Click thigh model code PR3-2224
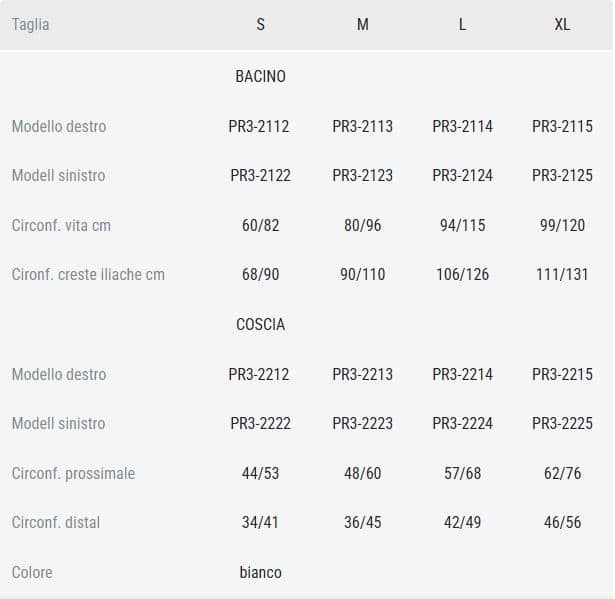The height and width of the screenshot is (599, 615). click(x=462, y=423)
